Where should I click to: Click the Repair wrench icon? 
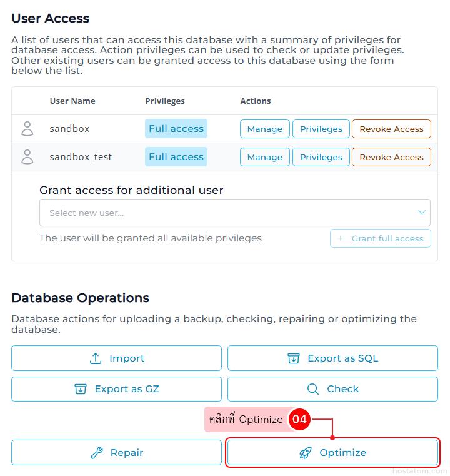coord(97,453)
